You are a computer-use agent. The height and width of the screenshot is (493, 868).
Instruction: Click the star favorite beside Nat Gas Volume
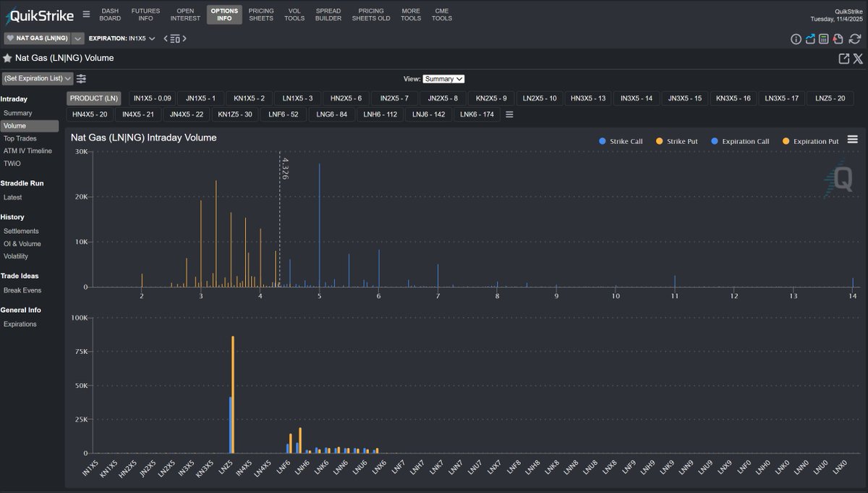click(x=7, y=57)
